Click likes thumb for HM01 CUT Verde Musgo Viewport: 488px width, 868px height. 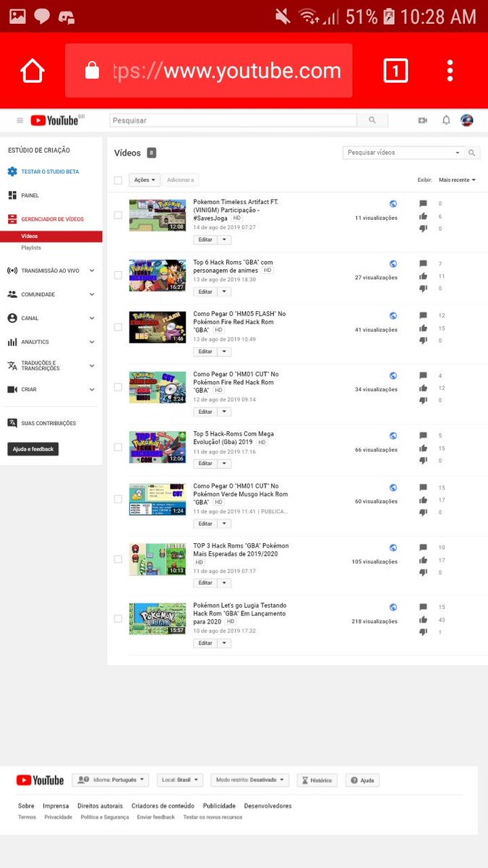pyautogui.click(x=424, y=500)
